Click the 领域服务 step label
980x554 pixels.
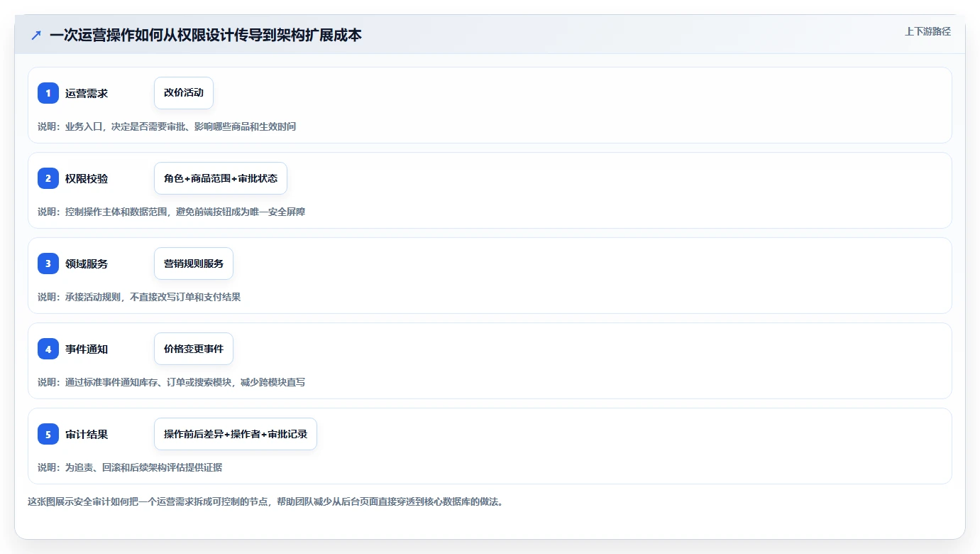87,264
